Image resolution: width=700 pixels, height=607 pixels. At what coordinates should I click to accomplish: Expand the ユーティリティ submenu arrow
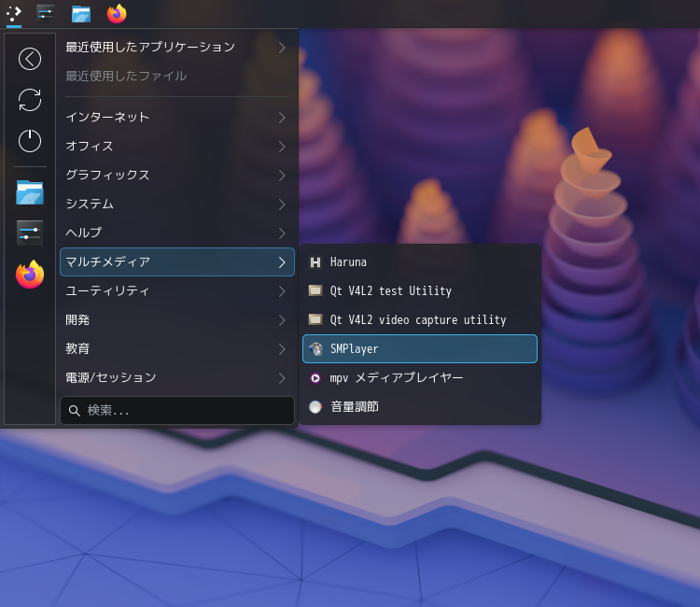pyautogui.click(x=282, y=291)
